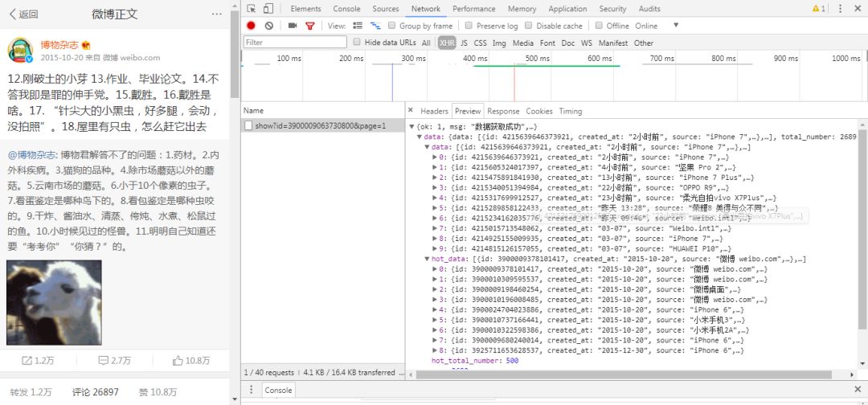868x405 pixels.
Task: Click the comment icon showing 2.7万
Action: (x=104, y=361)
